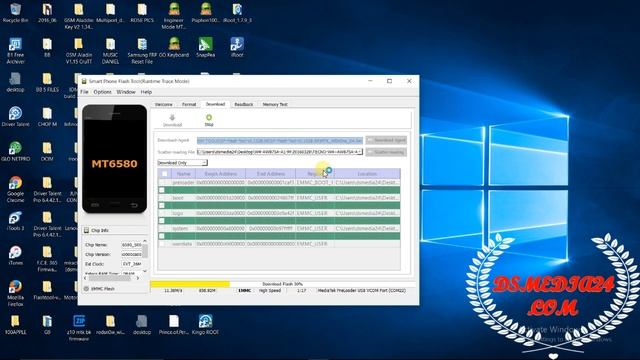Launch the Psiphon100 desktop icon
This screenshot has height=360, width=640.
click(206, 13)
